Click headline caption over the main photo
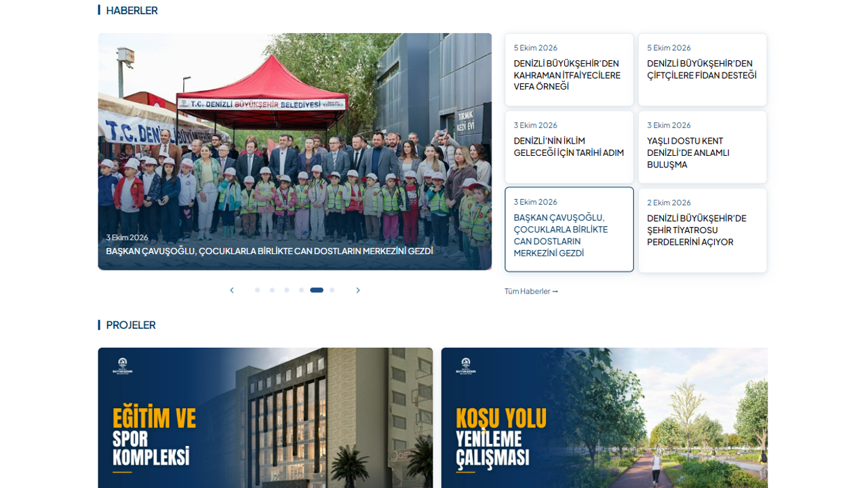 point(269,251)
